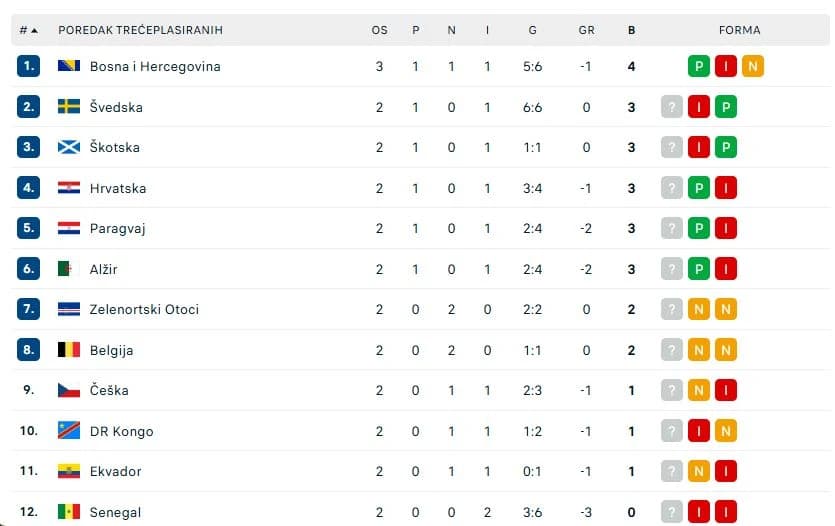Screen dimensions: 835x526
Task: Open the Hrvatska team link
Action: tap(118, 188)
